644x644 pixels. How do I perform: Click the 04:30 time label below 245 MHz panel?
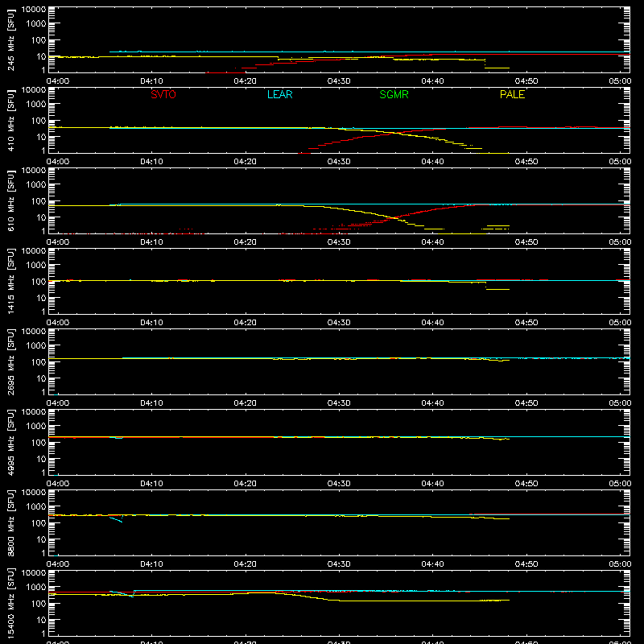pos(339,81)
